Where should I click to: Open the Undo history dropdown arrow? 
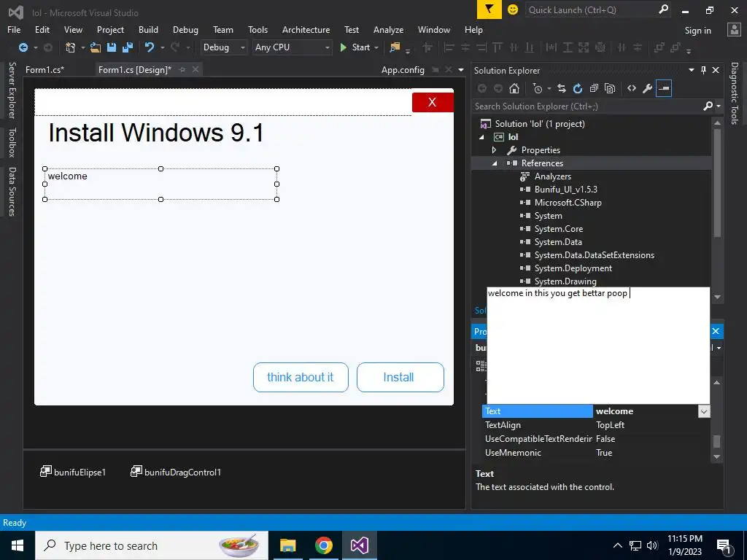(x=162, y=47)
